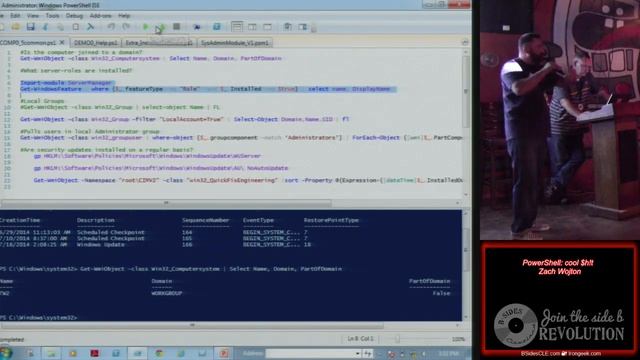Launch PowerShell.exe with the blue console icon
Viewport: 640px width, 360px height.
click(216, 27)
